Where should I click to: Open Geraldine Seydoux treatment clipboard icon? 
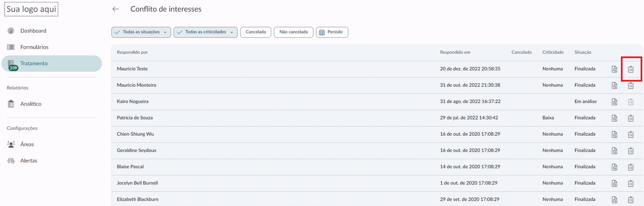click(631, 151)
